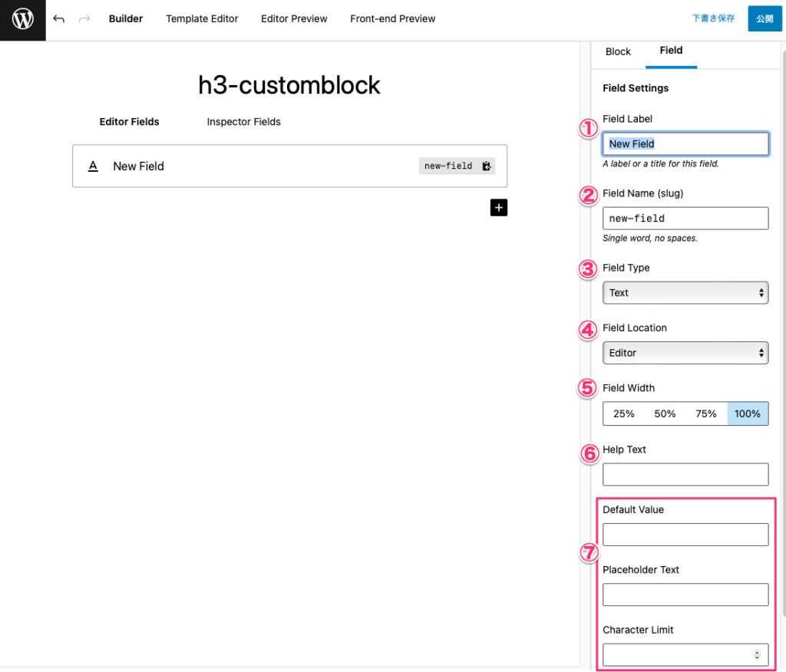Click the undo arrow icon
786x672 pixels.
click(59, 18)
